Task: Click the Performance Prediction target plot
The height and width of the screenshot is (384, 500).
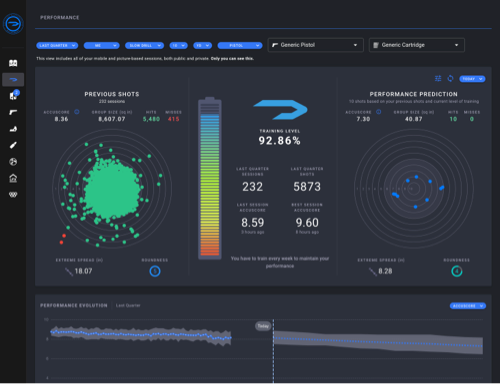Action: coord(414,189)
